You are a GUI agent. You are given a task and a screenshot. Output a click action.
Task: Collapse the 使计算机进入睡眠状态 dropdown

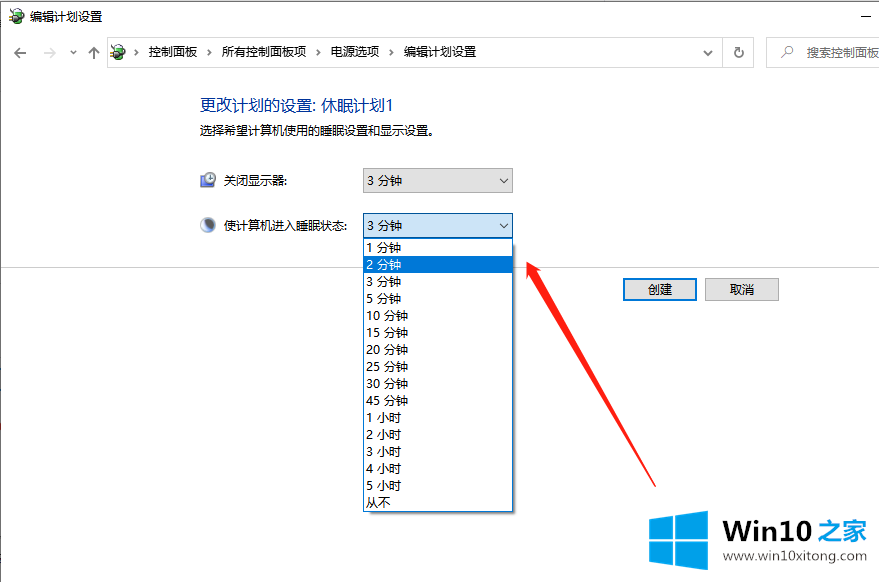[438, 225]
